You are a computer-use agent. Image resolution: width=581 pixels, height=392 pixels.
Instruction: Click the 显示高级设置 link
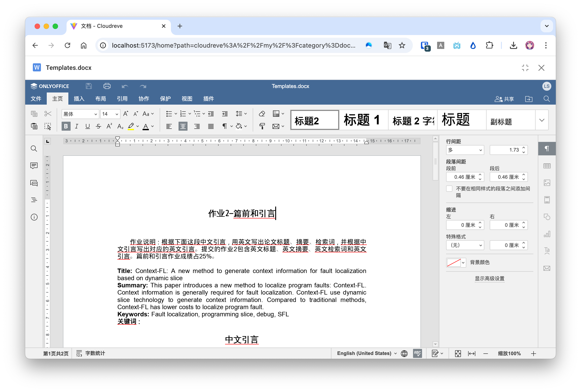(489, 278)
